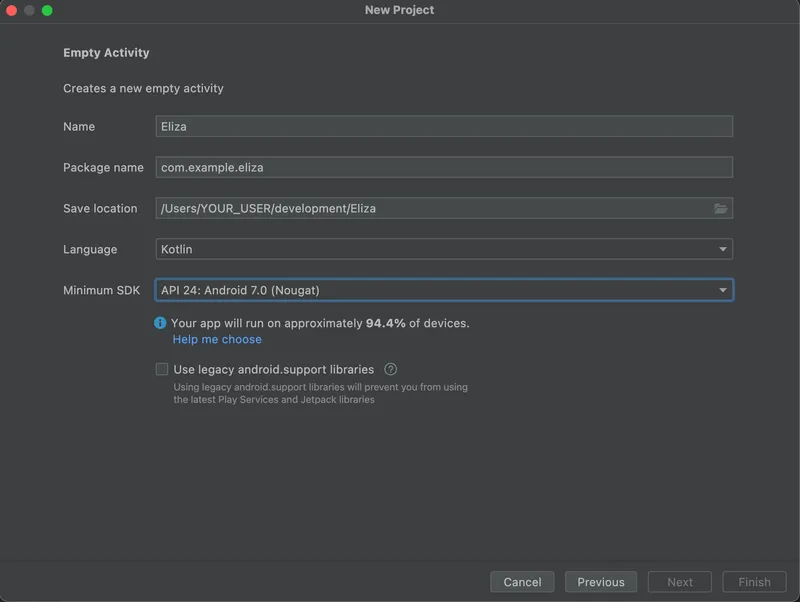The image size is (800, 602).
Task: Click the Next button
Action: click(x=680, y=582)
